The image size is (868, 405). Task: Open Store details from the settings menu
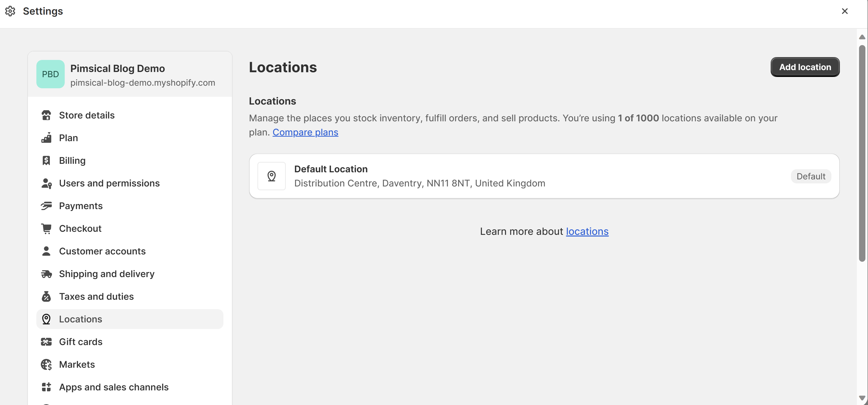click(x=87, y=115)
